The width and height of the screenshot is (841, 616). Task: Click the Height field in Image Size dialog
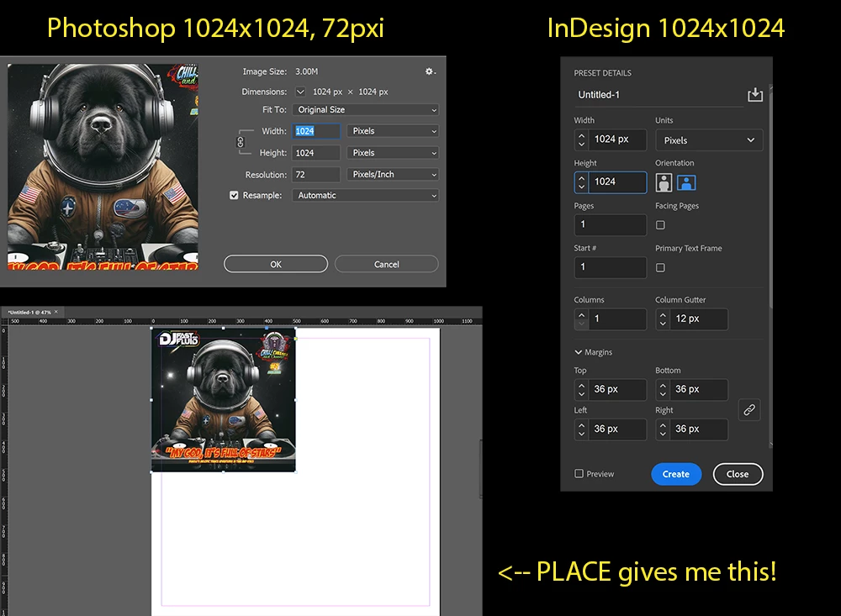316,153
